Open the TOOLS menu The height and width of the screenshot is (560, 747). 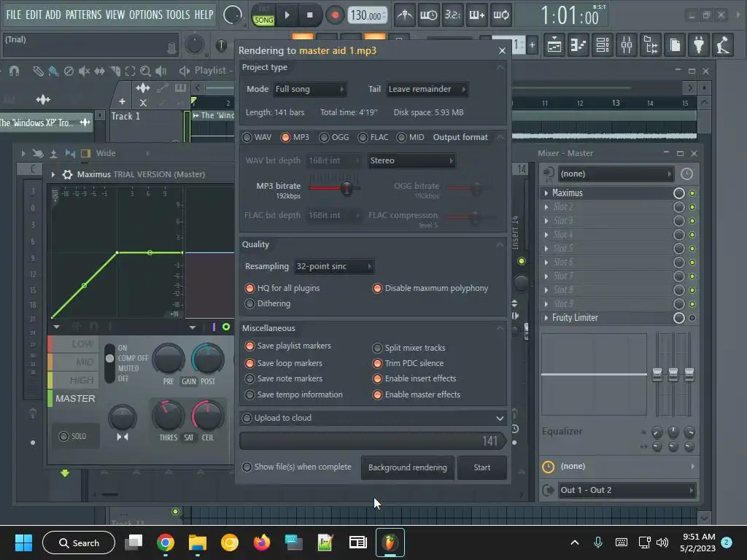coord(178,15)
